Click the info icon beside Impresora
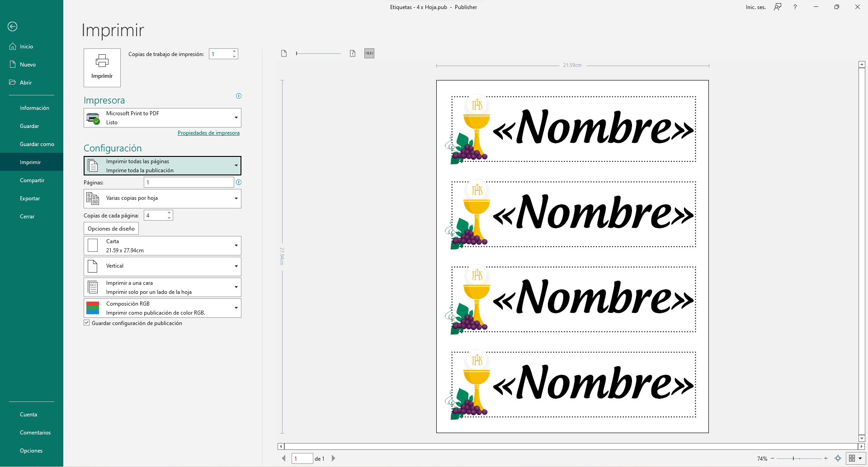This screenshot has height=467, width=868. [x=239, y=96]
